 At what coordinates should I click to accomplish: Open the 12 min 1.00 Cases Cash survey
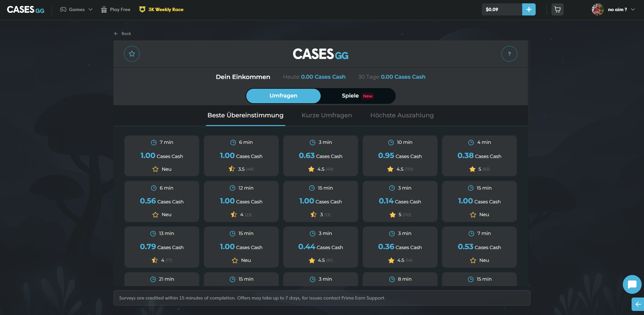pos(241,201)
